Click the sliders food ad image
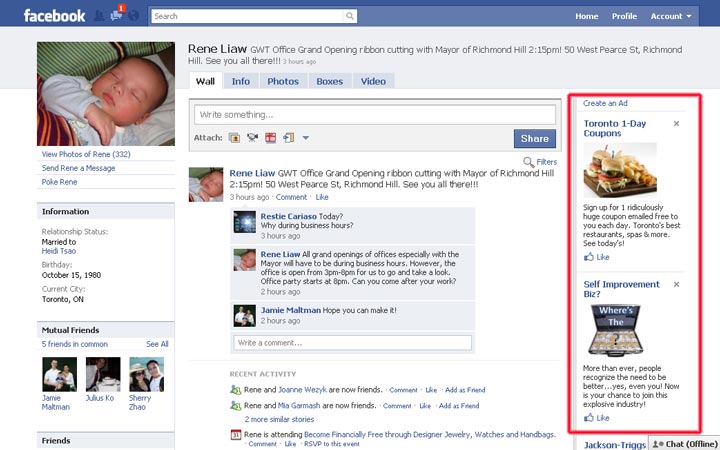 (620, 170)
